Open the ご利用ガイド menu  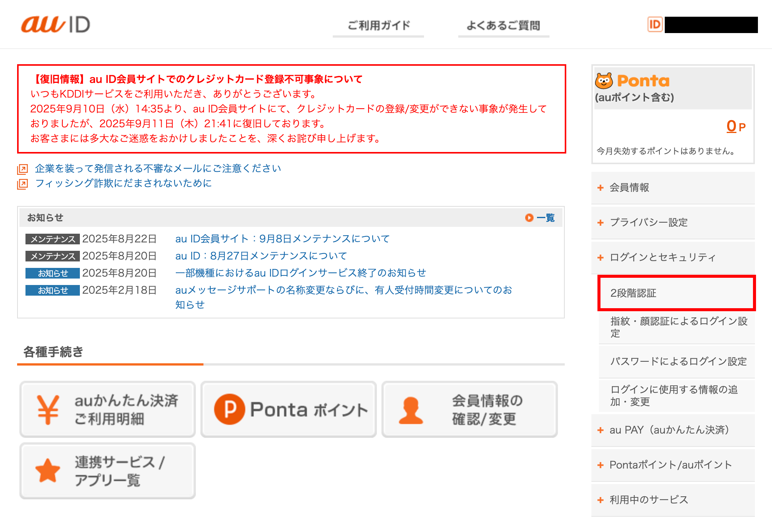(x=378, y=25)
